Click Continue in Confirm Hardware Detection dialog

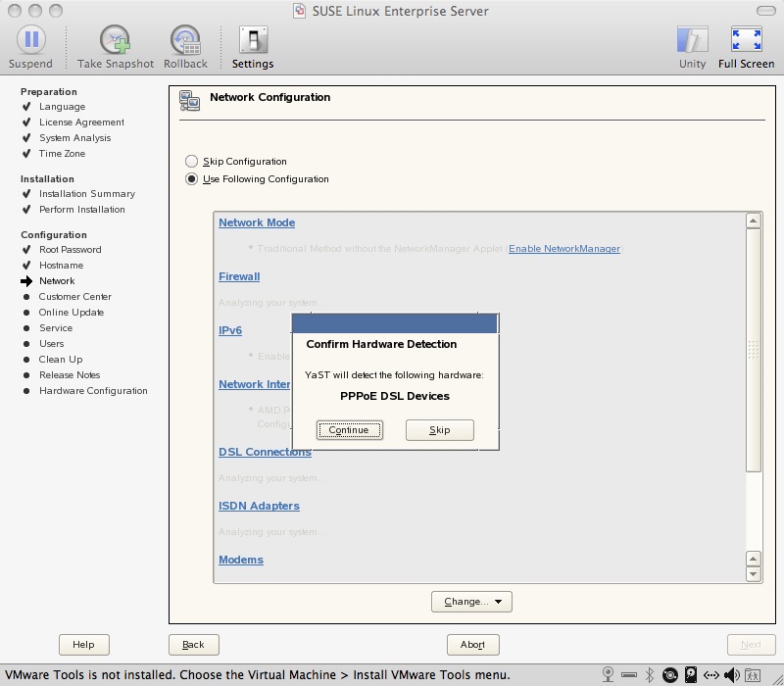click(x=350, y=430)
